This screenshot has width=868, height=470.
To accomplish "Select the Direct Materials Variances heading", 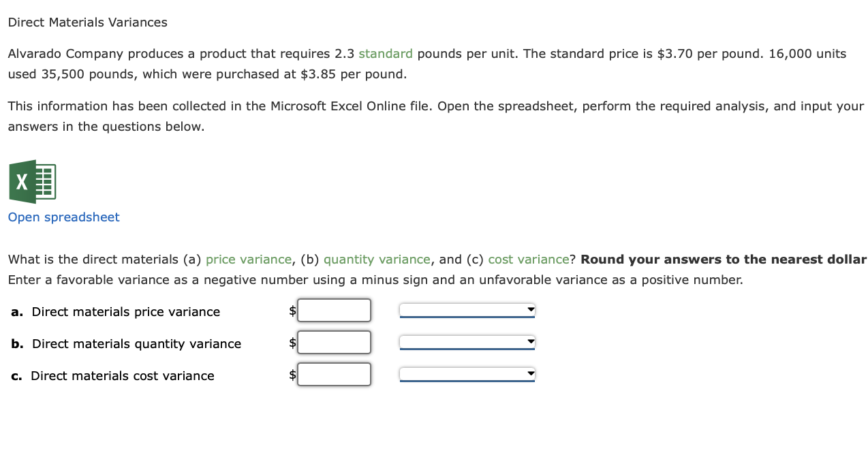I will 87,22.
